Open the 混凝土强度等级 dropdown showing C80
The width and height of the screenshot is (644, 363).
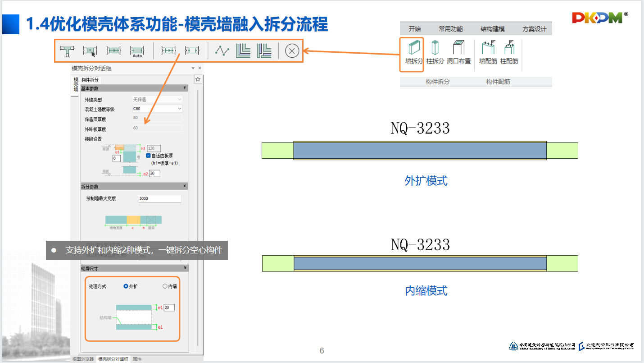point(157,109)
